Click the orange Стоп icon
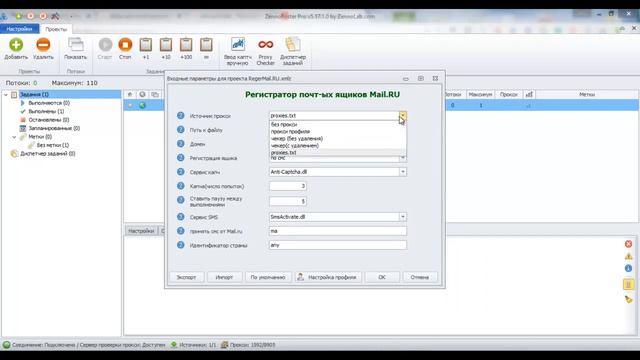 125,44
